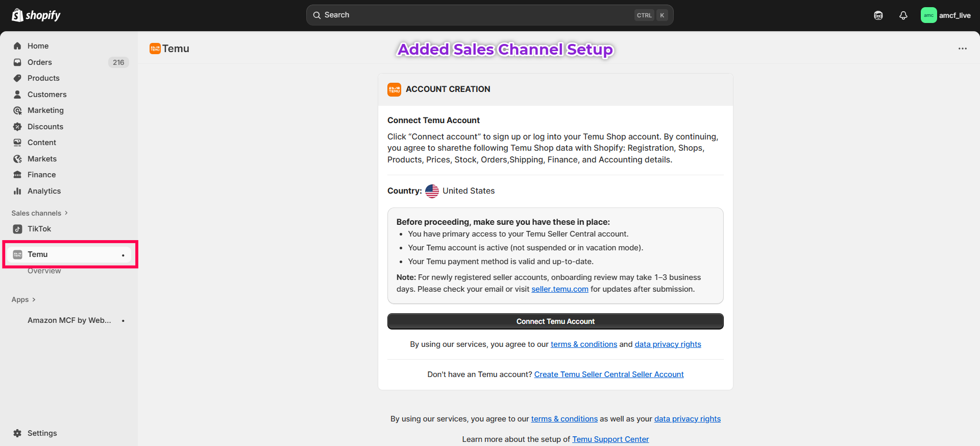Click the Home icon in sidebar
980x446 pixels.
(17, 46)
